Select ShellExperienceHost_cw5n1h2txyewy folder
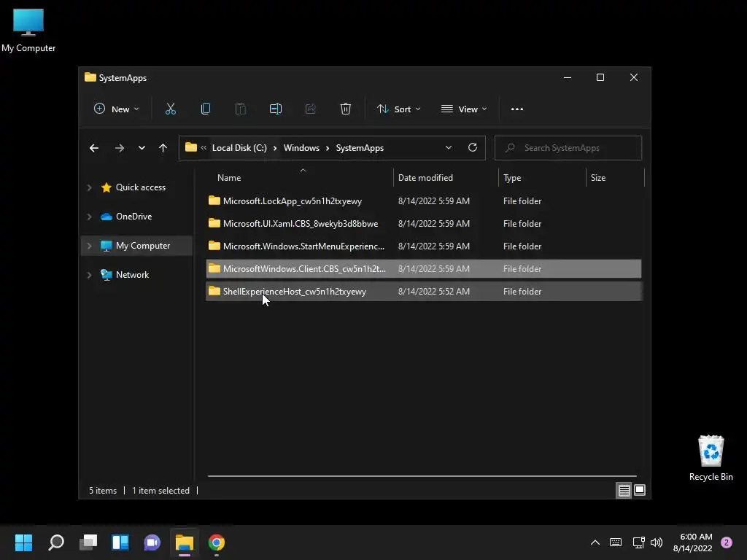 424,292
